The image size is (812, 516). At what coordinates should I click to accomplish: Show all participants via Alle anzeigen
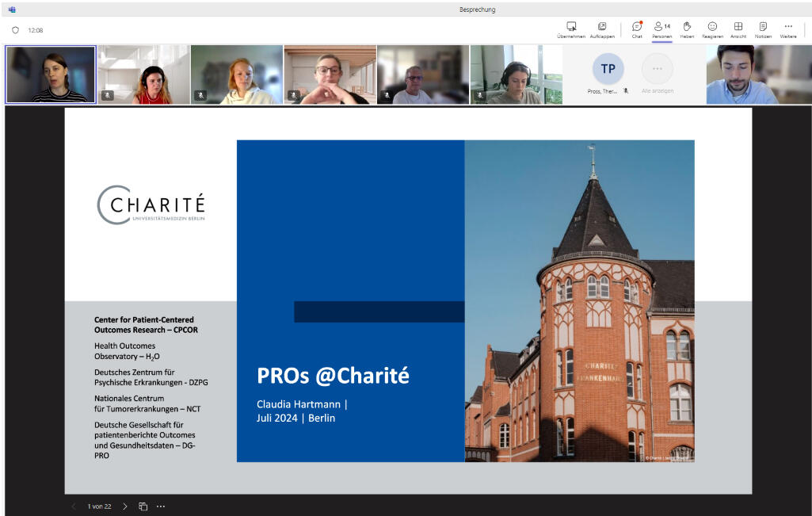click(x=657, y=75)
